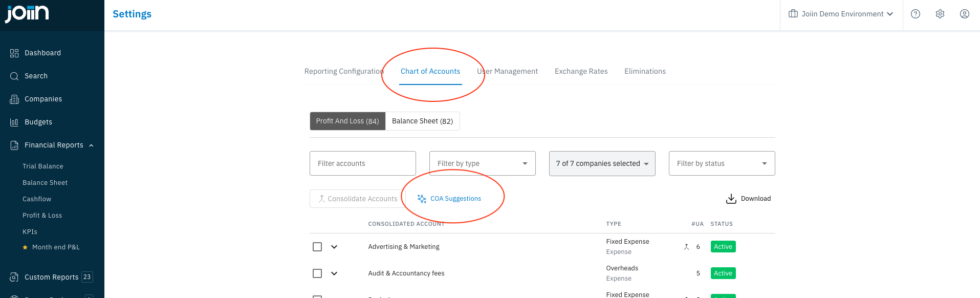
Task: Click the briefcase icon in the header
Action: (x=793, y=14)
